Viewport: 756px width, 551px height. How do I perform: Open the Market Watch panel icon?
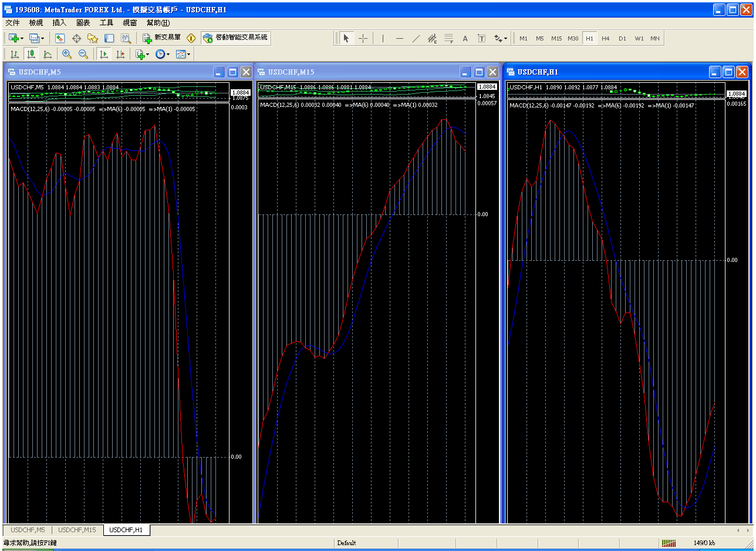[60, 38]
